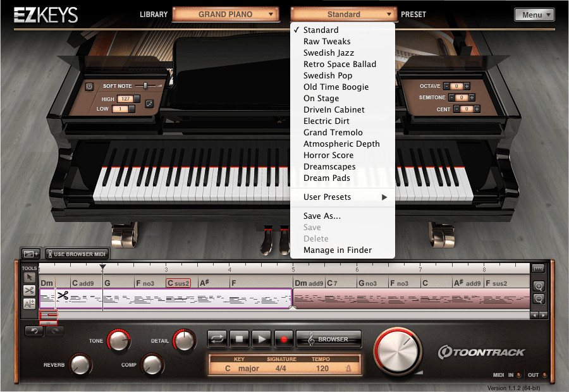Choose the Swedish Jazz preset
The width and height of the screenshot is (569, 392).
(x=329, y=53)
